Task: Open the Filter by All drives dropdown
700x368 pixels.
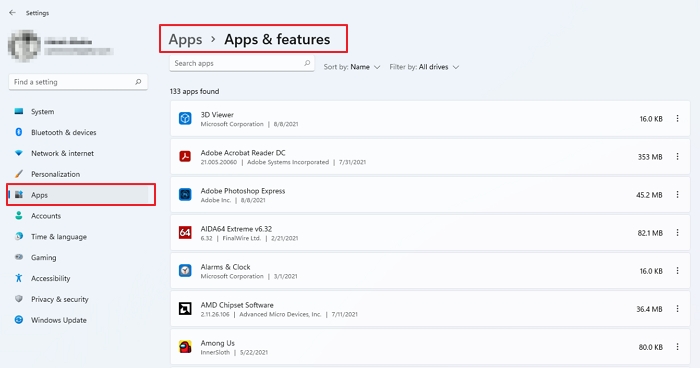Action: (x=424, y=67)
